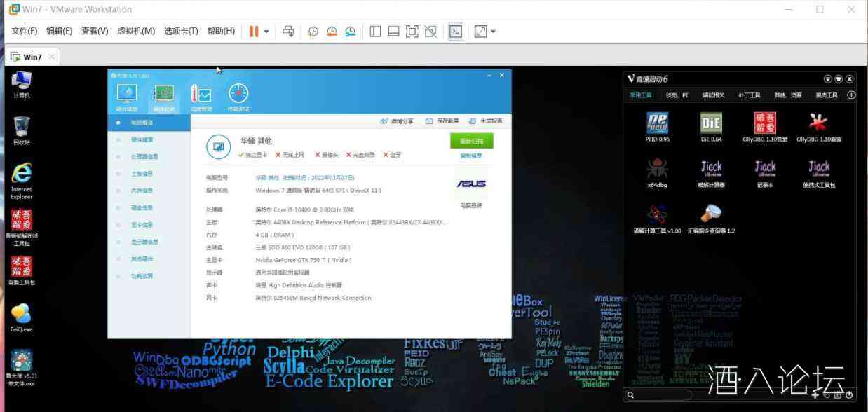Take a VM snapshot using the clock icon

click(313, 31)
